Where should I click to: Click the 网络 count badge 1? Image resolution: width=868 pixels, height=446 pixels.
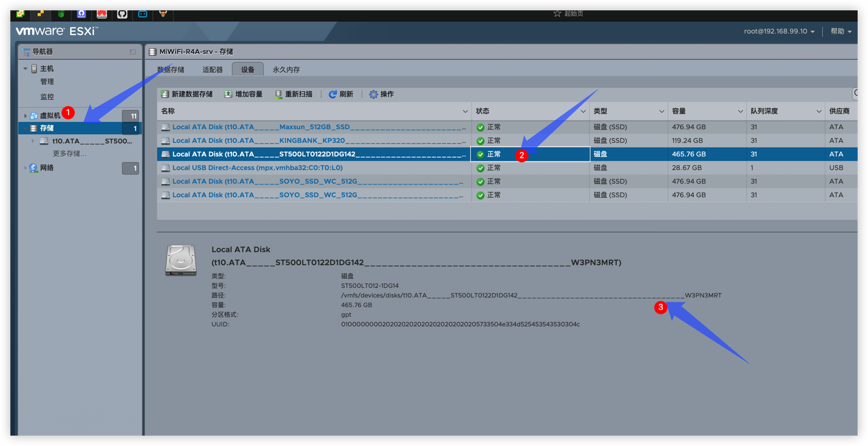[130, 168]
